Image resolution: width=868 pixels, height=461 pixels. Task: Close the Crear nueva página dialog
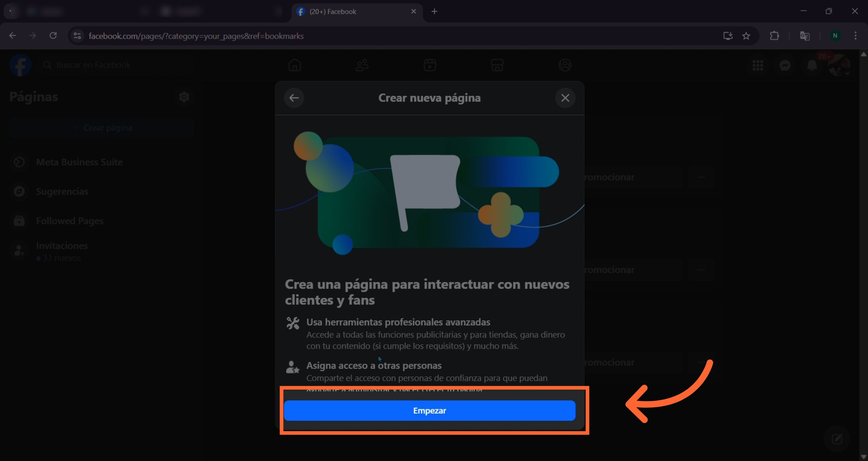click(565, 98)
